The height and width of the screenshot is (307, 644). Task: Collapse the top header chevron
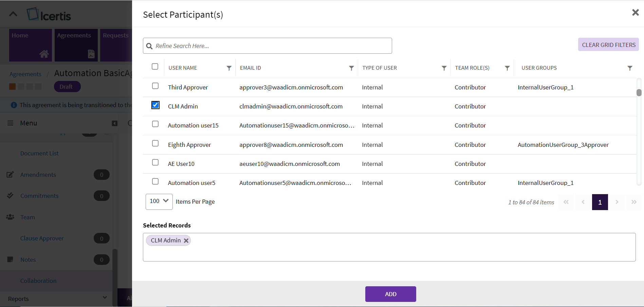13,14
